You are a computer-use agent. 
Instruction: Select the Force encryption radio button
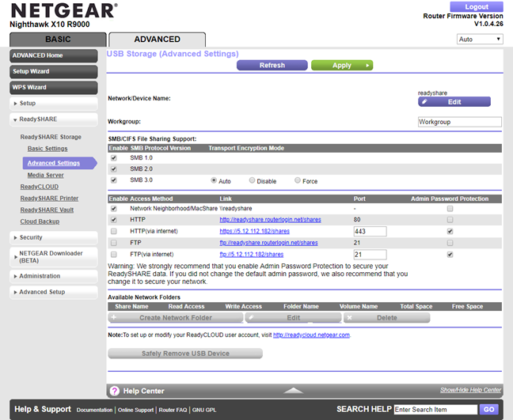pos(298,180)
